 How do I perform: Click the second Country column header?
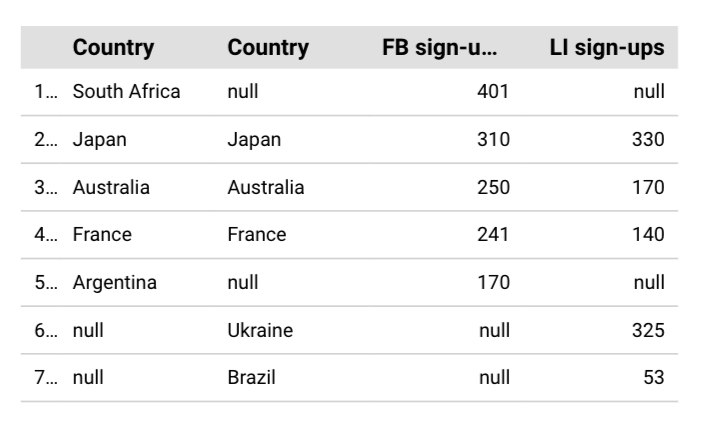268,48
